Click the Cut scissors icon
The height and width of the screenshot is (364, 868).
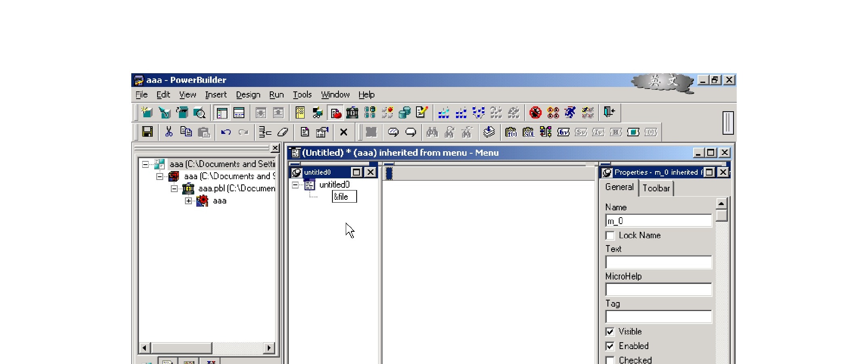[169, 132]
